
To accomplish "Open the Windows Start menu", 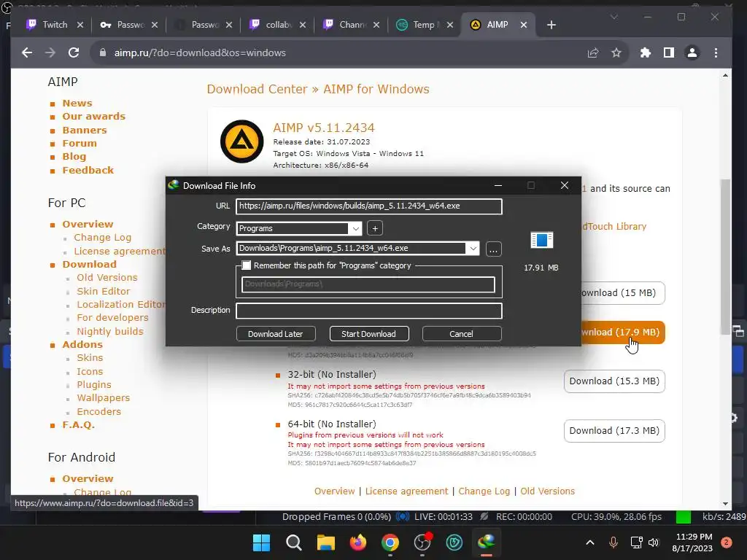I will [x=261, y=542].
